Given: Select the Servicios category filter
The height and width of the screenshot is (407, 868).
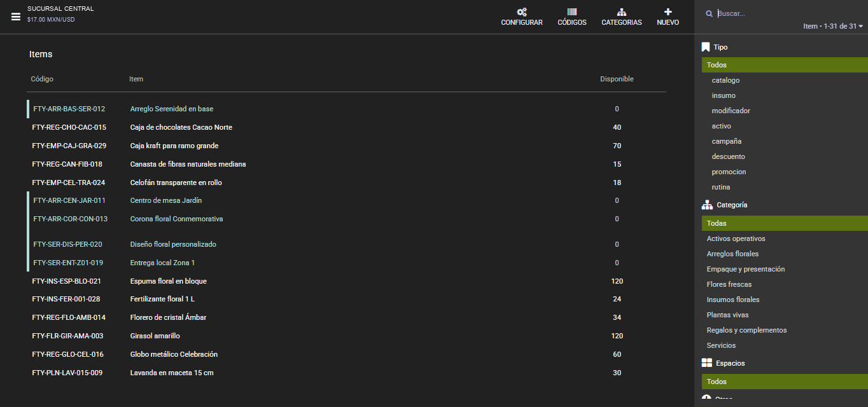Looking at the screenshot, I should click(721, 345).
